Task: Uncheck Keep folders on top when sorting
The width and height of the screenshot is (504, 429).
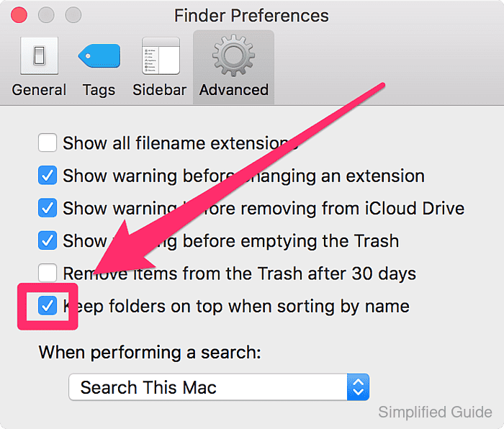Action: tap(48, 306)
